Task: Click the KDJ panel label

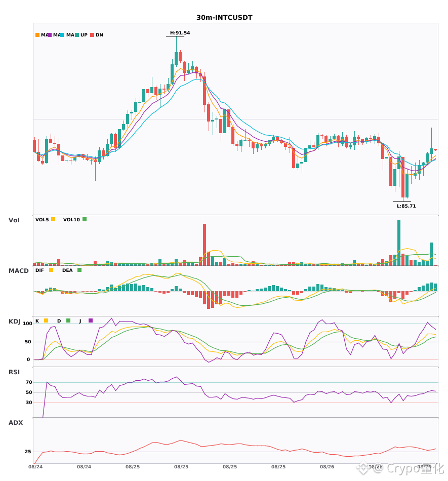Action: (14, 322)
